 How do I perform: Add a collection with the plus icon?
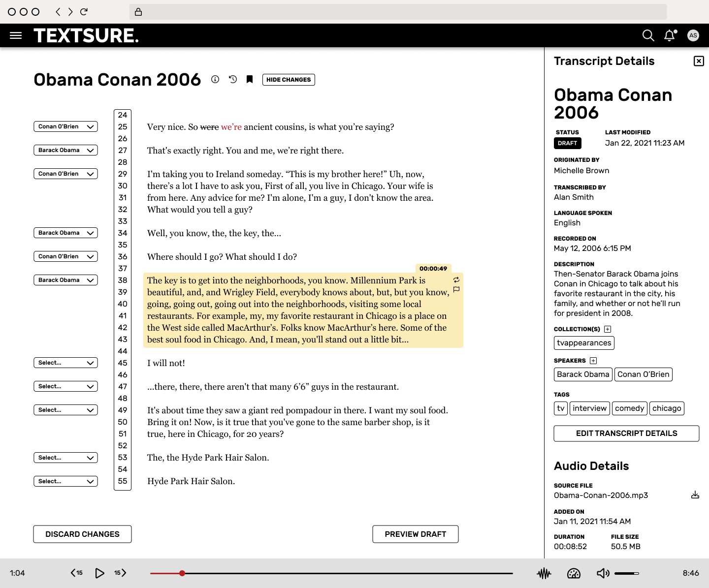coord(608,329)
